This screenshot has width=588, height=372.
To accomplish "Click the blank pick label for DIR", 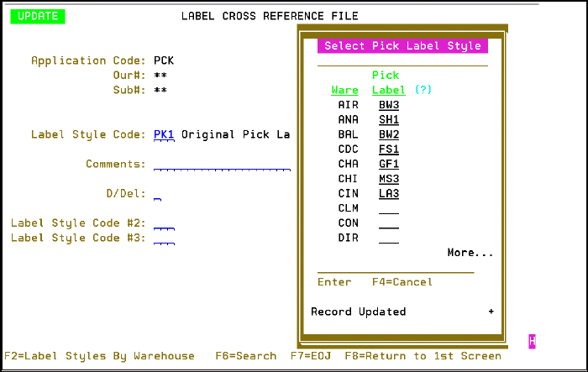I will (x=388, y=238).
